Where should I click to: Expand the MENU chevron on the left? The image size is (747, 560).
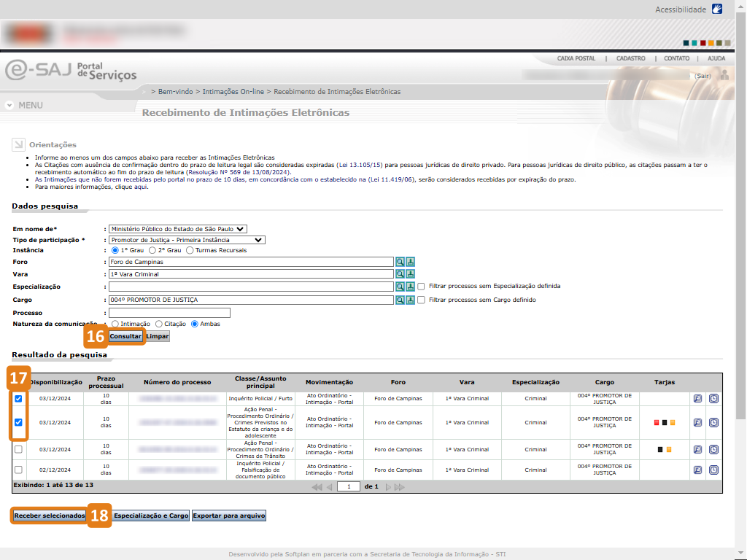pyautogui.click(x=9, y=105)
